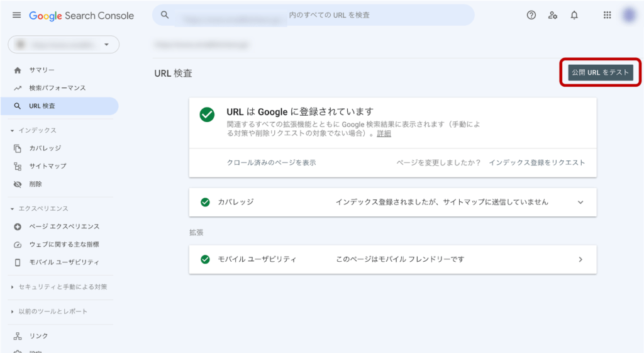This screenshot has width=644, height=353.
Task: Expand セキュリティと手動による対策 section
Action: (13, 287)
